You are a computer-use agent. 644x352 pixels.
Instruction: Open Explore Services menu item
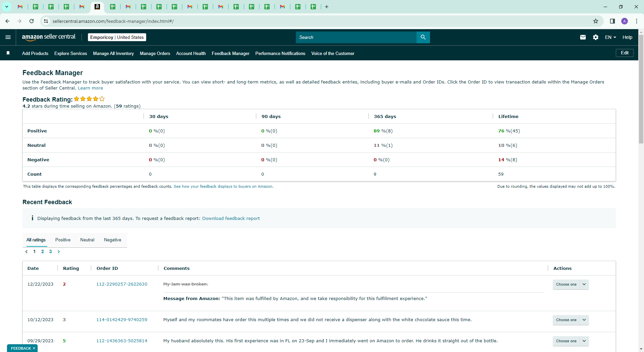(71, 53)
